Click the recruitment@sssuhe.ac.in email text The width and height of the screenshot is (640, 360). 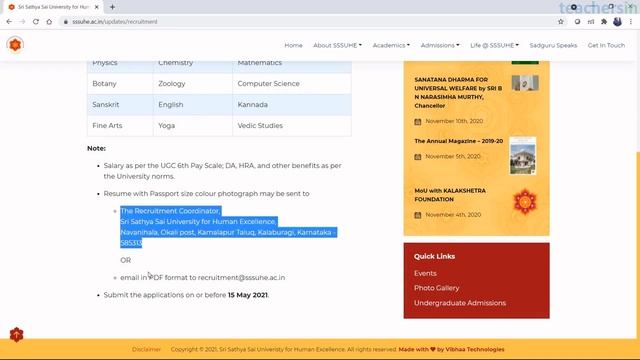[x=241, y=278]
